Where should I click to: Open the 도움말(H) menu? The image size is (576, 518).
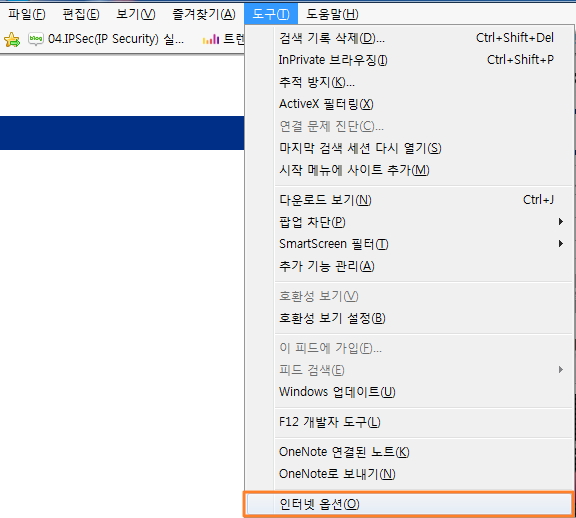pos(332,14)
